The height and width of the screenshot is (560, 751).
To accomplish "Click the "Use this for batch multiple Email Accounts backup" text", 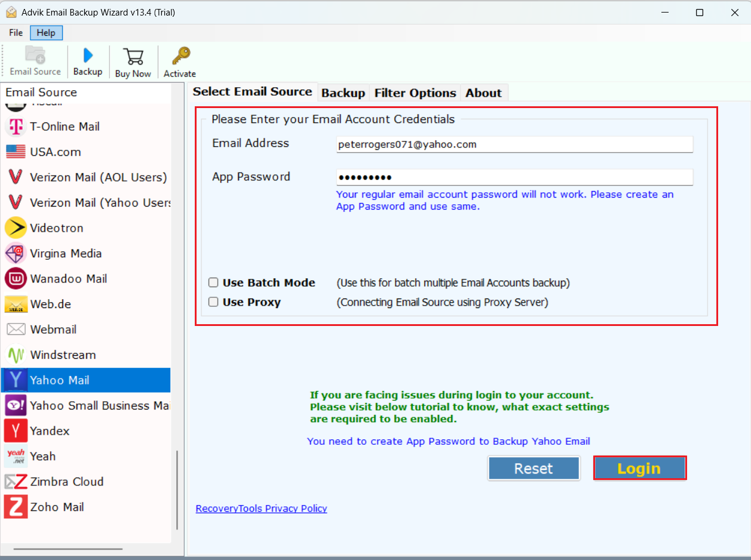I will [453, 283].
